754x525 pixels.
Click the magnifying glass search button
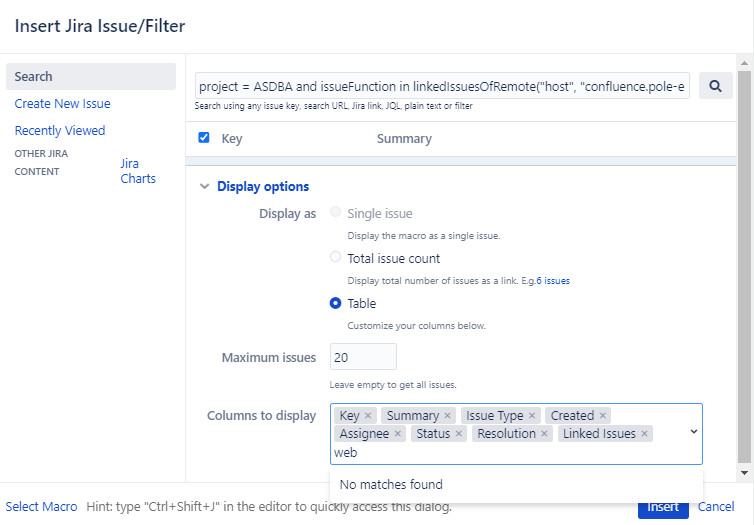tap(715, 86)
